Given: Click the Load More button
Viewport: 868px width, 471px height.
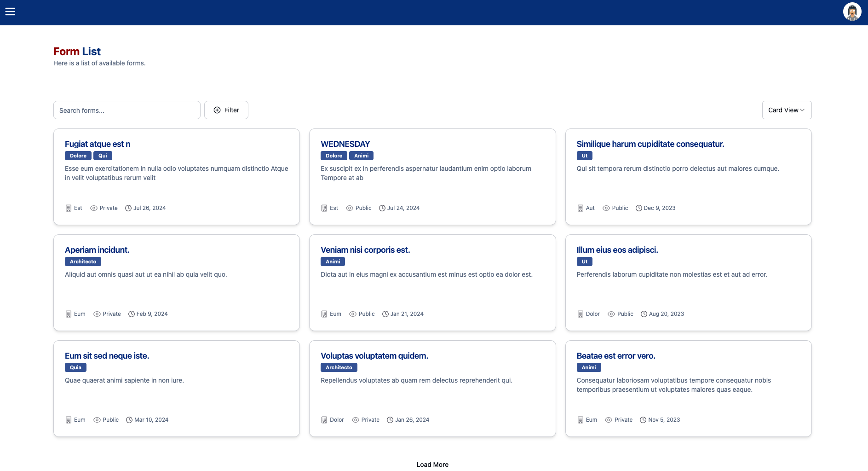Looking at the screenshot, I should 432,465.
